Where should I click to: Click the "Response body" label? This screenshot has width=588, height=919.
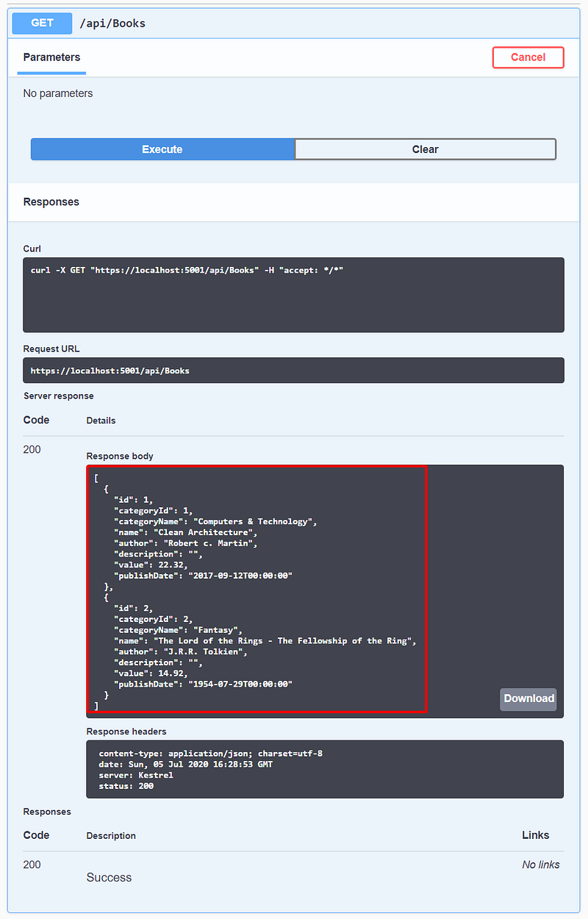[120, 456]
